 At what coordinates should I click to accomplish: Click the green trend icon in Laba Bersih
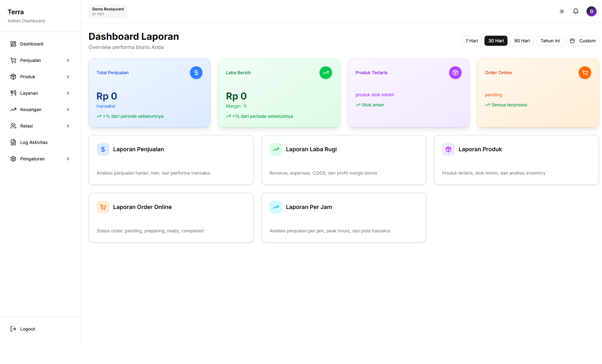click(x=325, y=73)
